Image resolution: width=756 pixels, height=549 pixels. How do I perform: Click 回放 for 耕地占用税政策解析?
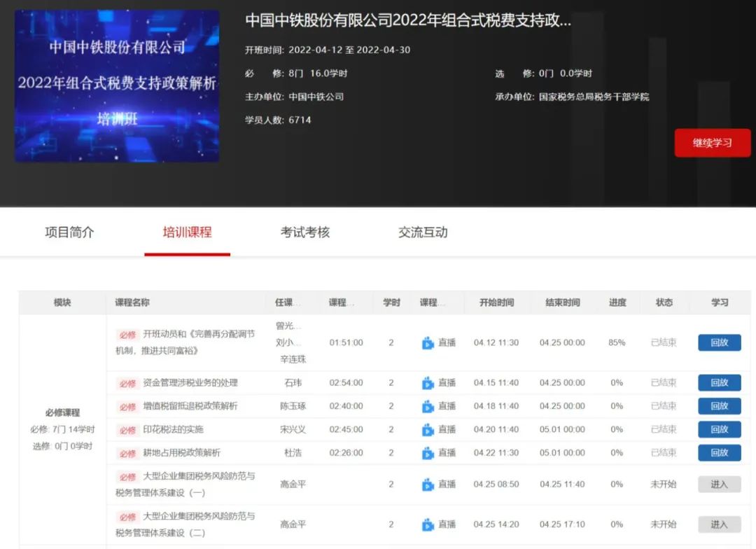[719, 452]
